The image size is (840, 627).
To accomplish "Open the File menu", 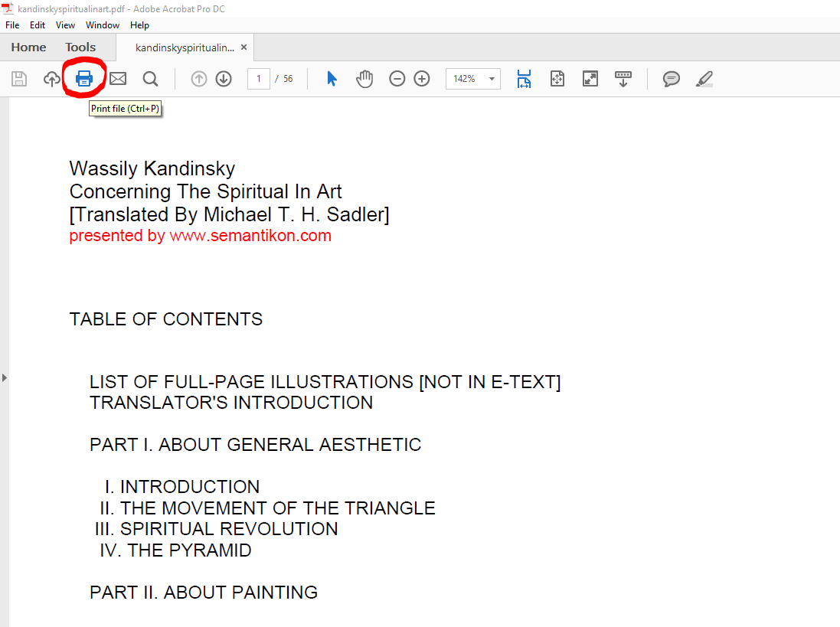I will (x=12, y=25).
